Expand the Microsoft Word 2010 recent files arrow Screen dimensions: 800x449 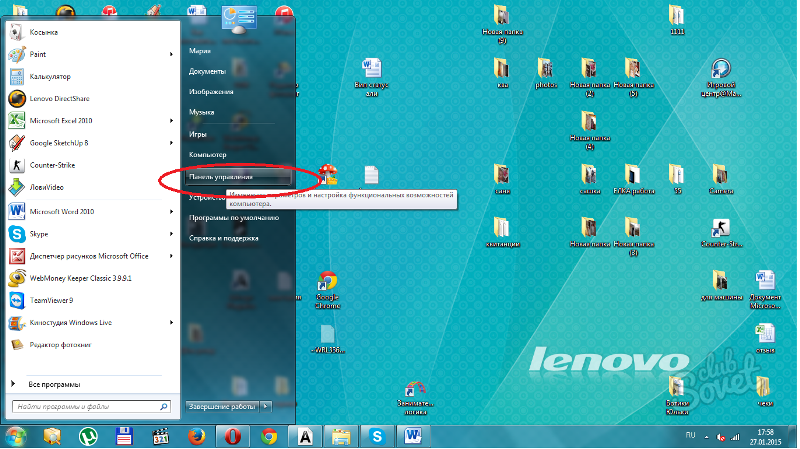[x=173, y=211]
